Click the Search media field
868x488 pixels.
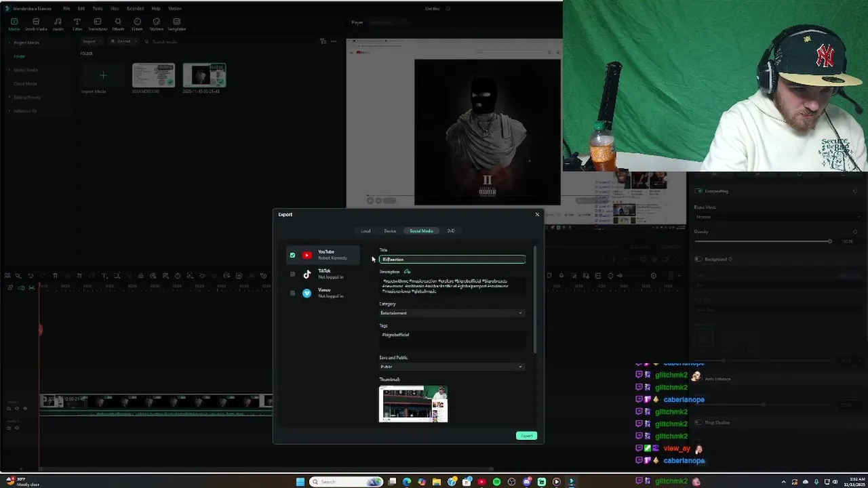[165, 41]
